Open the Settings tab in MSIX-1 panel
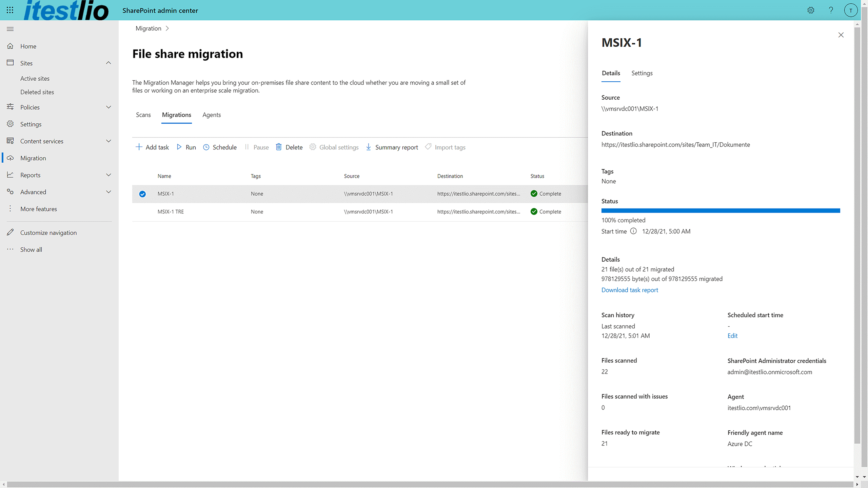Image resolution: width=868 pixels, height=488 pixels. [x=642, y=73]
